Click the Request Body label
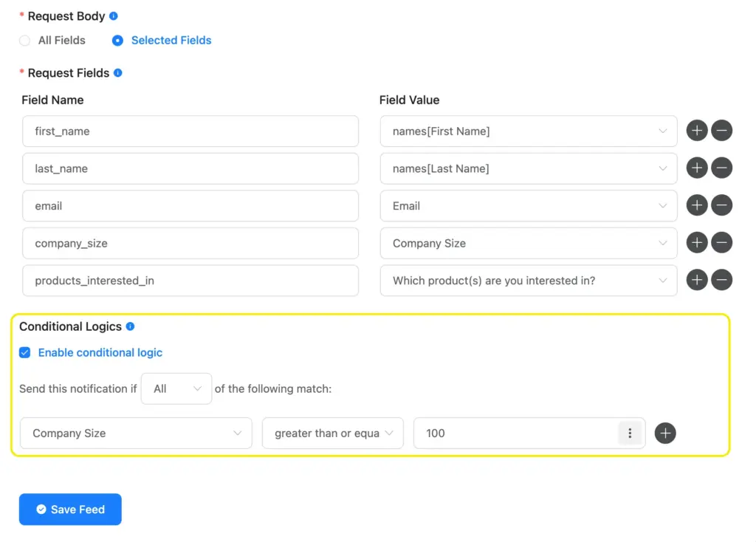Viewport: 756px width, 542px height. tap(66, 16)
